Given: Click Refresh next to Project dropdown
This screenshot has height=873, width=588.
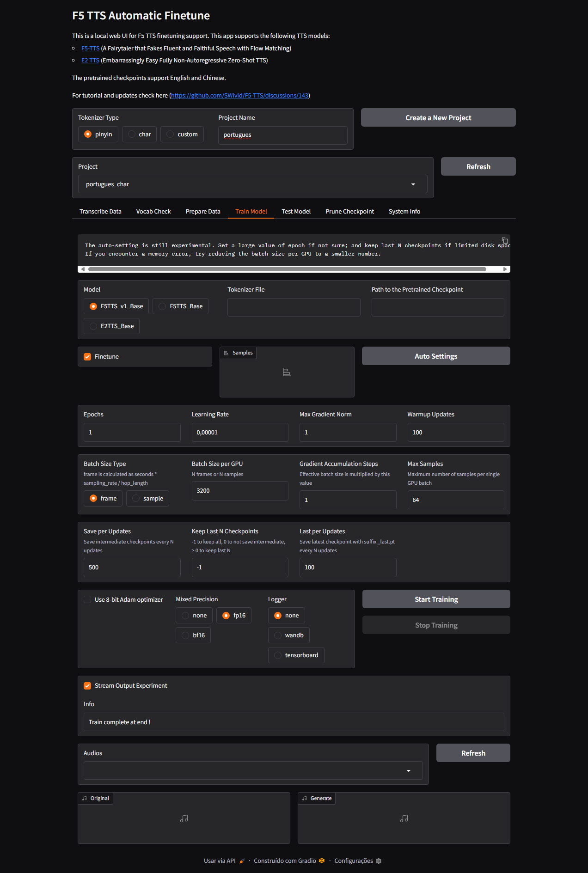Looking at the screenshot, I should 478,166.
